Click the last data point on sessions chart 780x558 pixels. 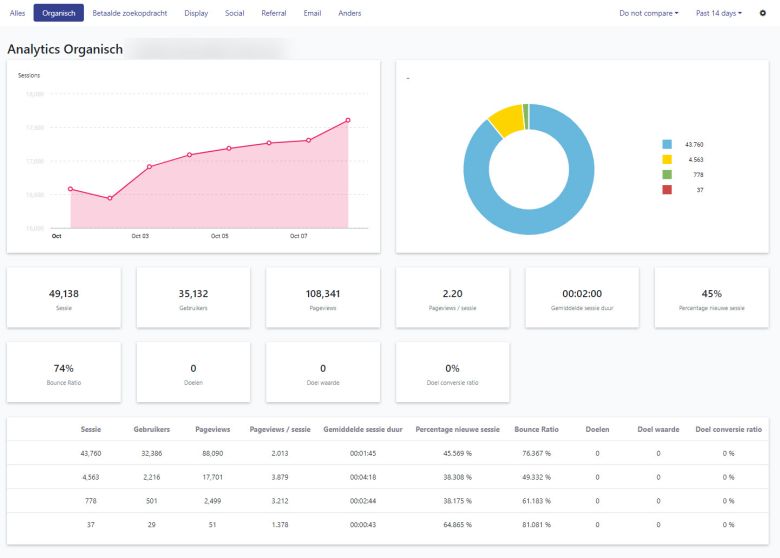coord(348,120)
